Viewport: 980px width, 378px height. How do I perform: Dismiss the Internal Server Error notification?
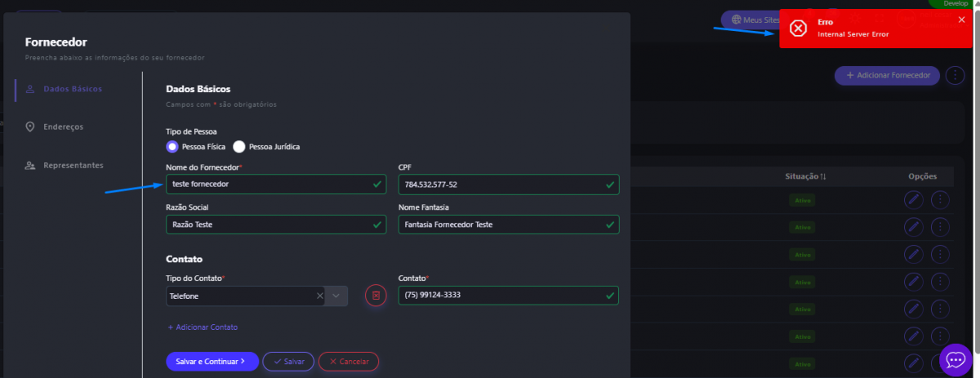pos(961,20)
